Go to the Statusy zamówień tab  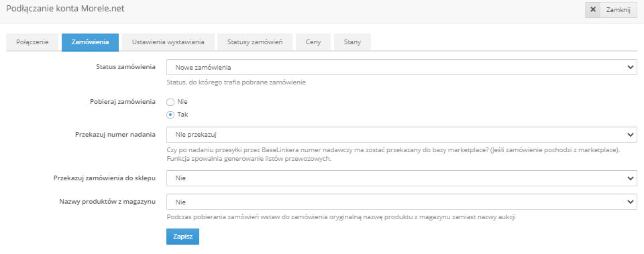click(x=255, y=42)
